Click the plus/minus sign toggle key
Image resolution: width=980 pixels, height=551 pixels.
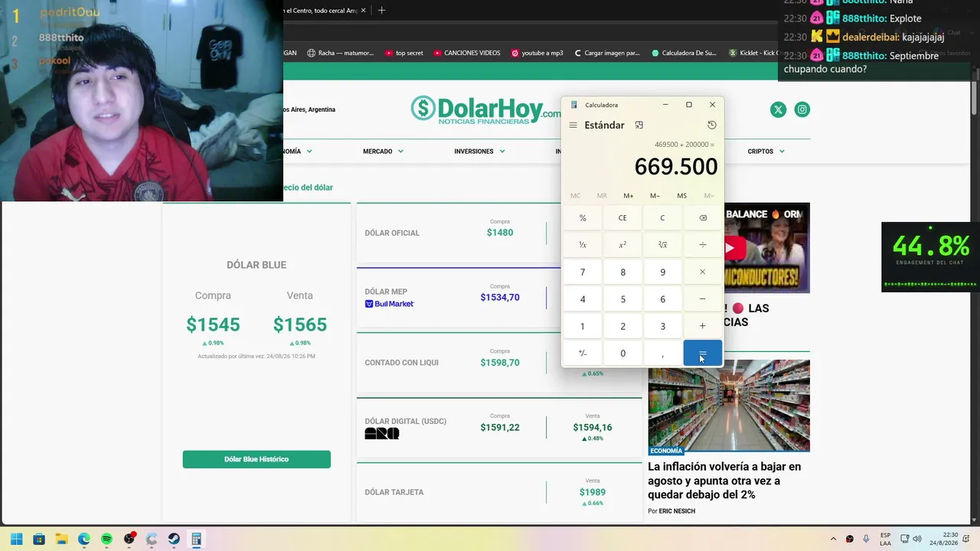tap(583, 353)
